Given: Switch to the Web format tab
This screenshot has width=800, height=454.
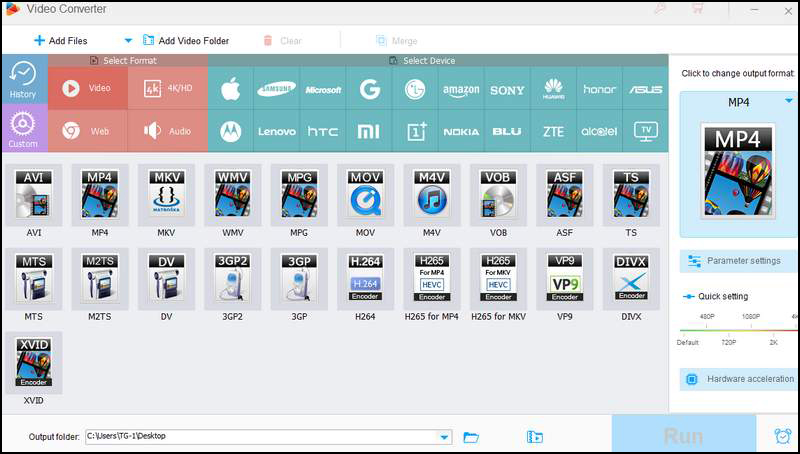Looking at the screenshot, I should click(x=88, y=131).
